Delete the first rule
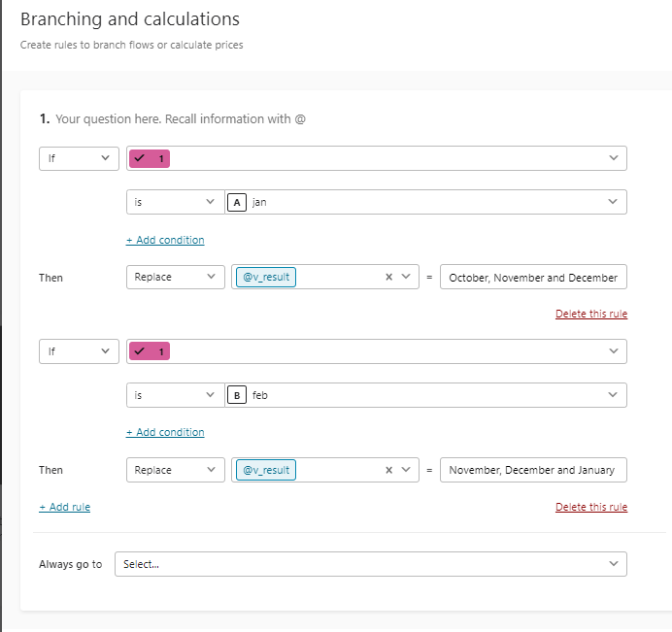672x632 pixels. tap(591, 314)
